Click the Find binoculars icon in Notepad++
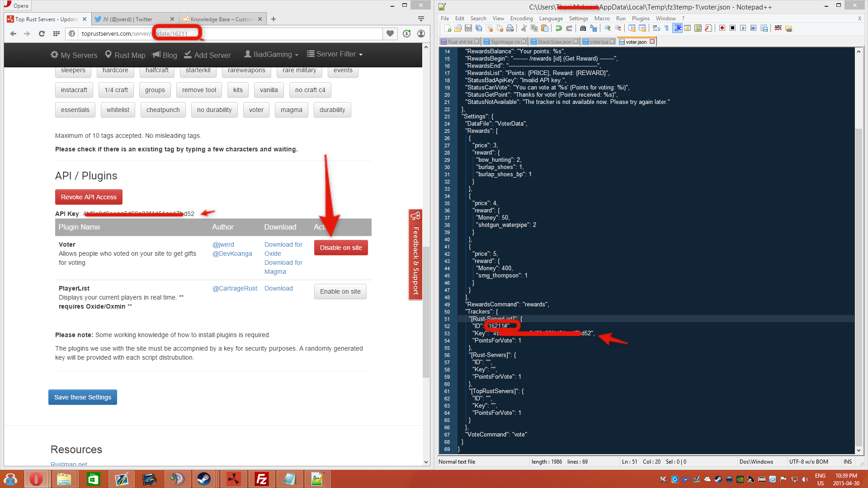 pos(583,28)
